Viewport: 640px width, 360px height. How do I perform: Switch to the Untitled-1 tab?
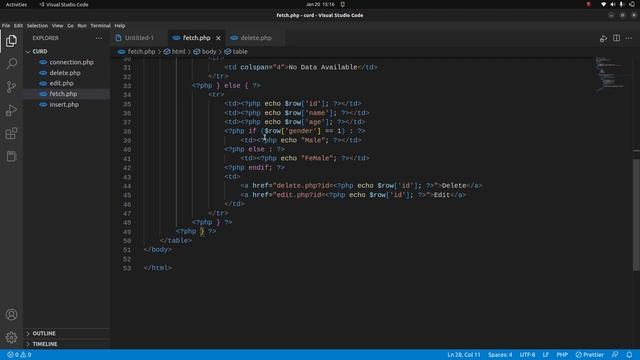pyautogui.click(x=139, y=38)
